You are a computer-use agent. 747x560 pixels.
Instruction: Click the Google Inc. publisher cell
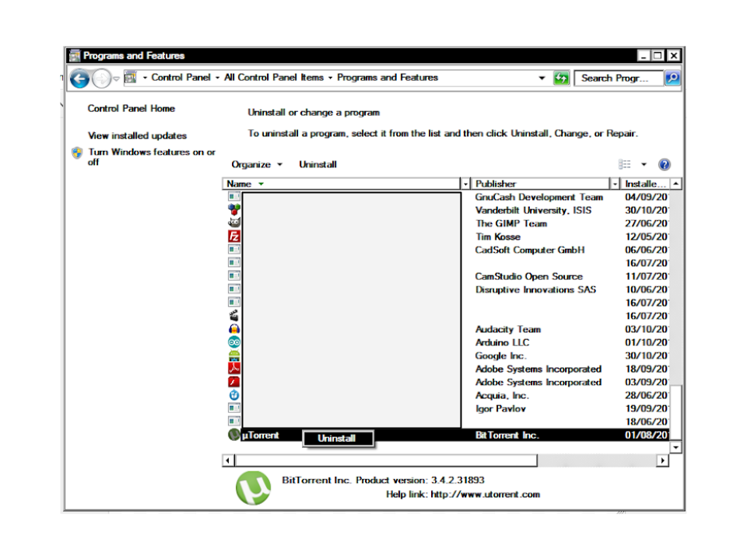coord(500,355)
